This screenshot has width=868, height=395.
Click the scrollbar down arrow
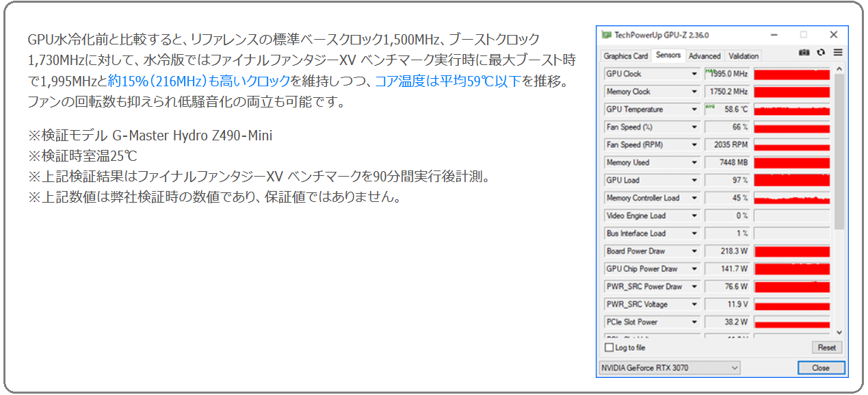[x=839, y=333]
